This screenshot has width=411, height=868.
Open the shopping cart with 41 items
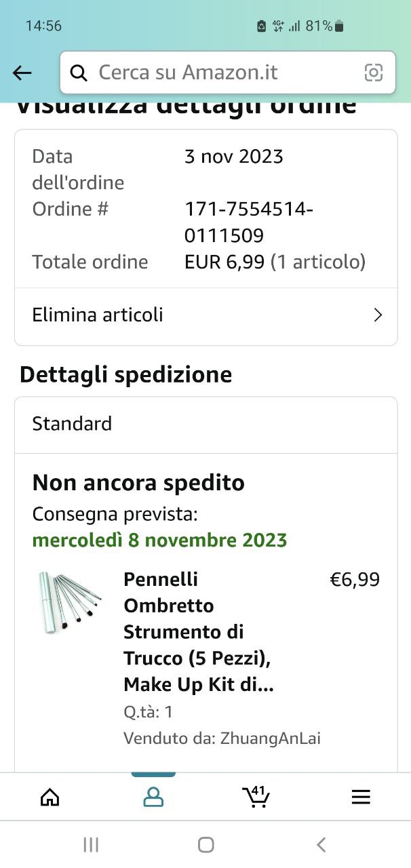coord(256,797)
